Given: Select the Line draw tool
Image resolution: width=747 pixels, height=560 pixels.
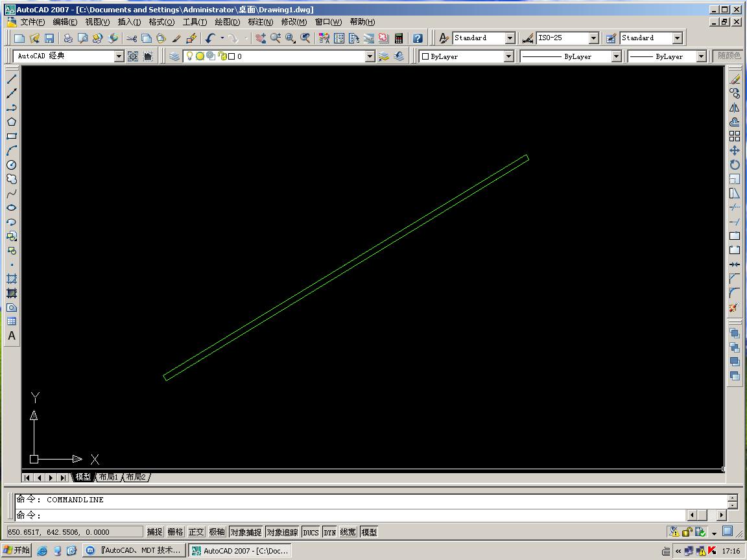Looking at the screenshot, I should click(x=12, y=79).
